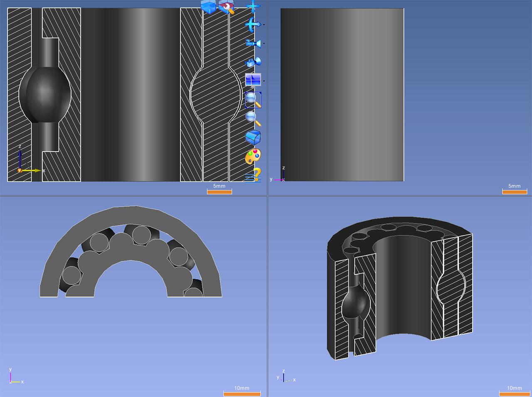Open the color palette icon
This screenshot has height=397, width=532.
253,157
